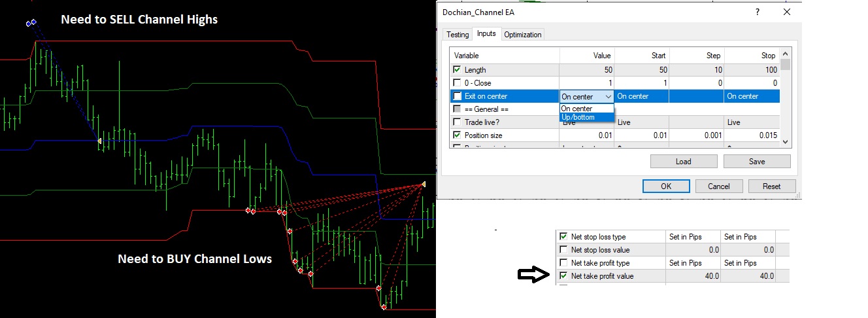This screenshot has height=318, width=868.
Task: Toggle the Length optimization checkbox
Action: click(457, 70)
